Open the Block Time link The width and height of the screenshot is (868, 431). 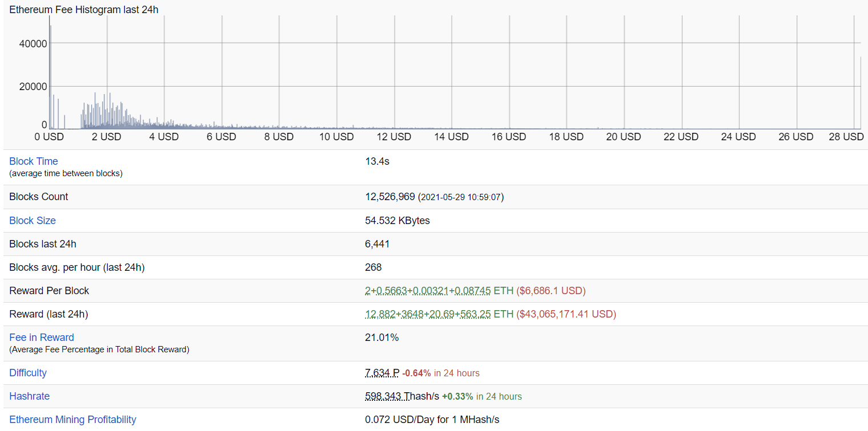tap(34, 161)
